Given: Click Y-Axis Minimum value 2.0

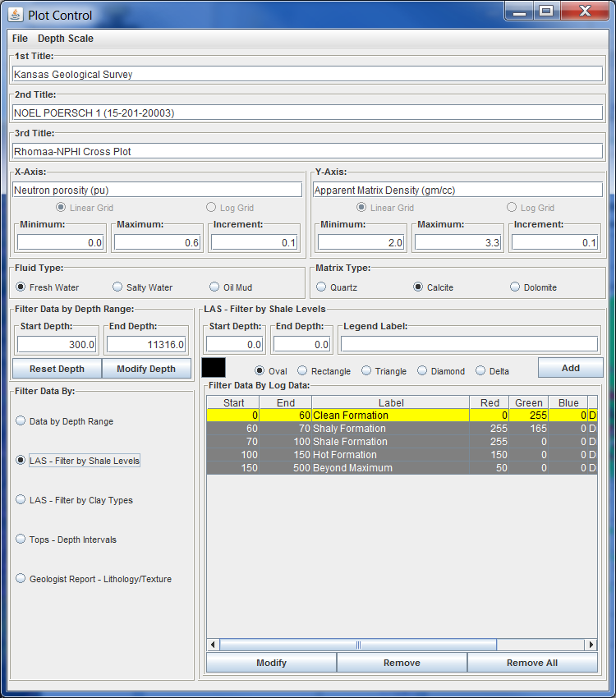Looking at the screenshot, I should click(361, 242).
